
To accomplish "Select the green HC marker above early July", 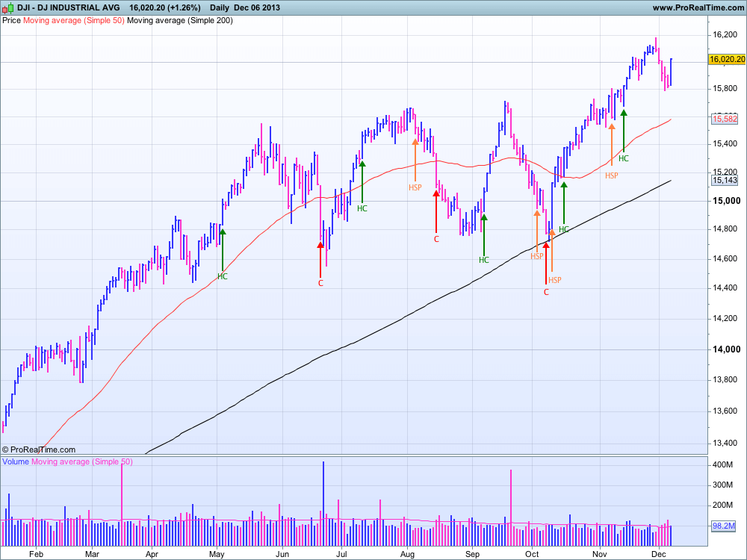I will [362, 208].
